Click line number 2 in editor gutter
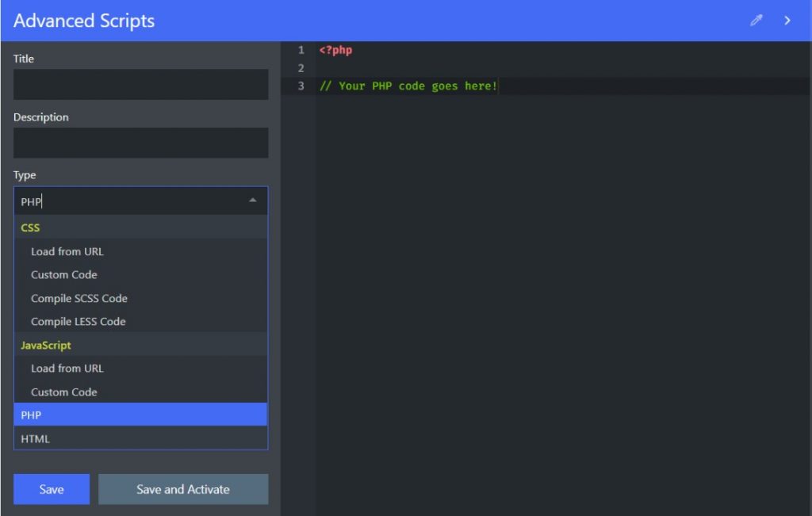 coord(301,68)
